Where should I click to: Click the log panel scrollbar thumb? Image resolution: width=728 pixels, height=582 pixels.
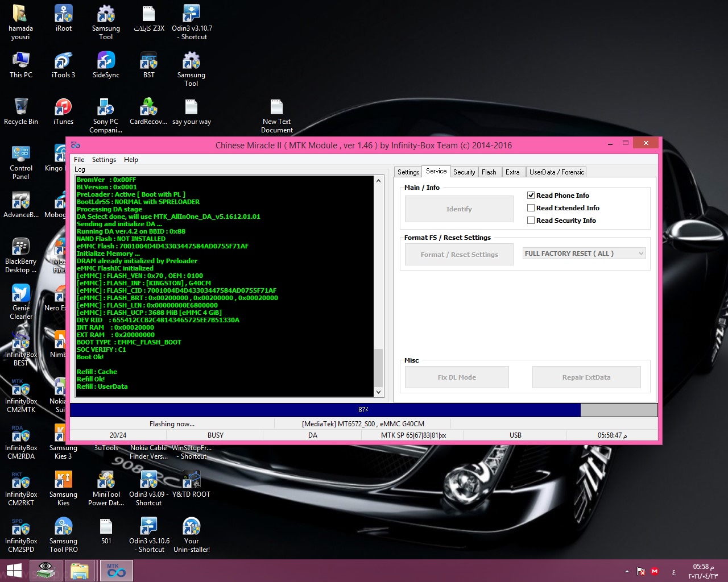pos(378,367)
